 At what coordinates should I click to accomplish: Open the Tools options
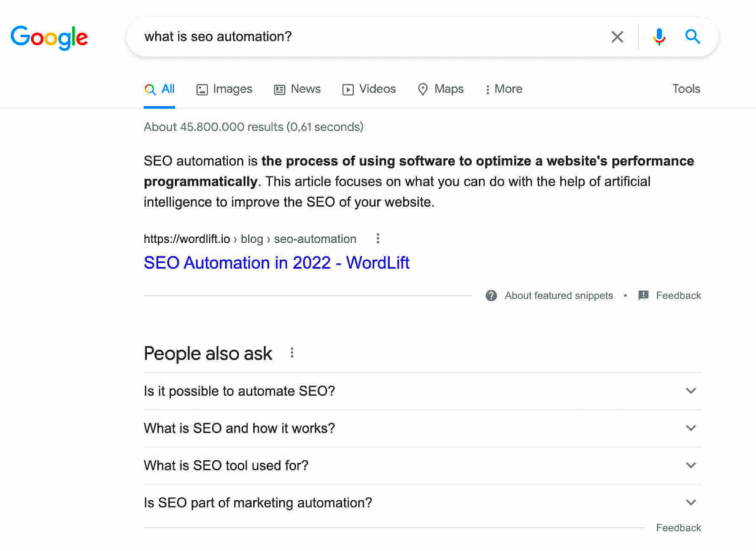[686, 89]
